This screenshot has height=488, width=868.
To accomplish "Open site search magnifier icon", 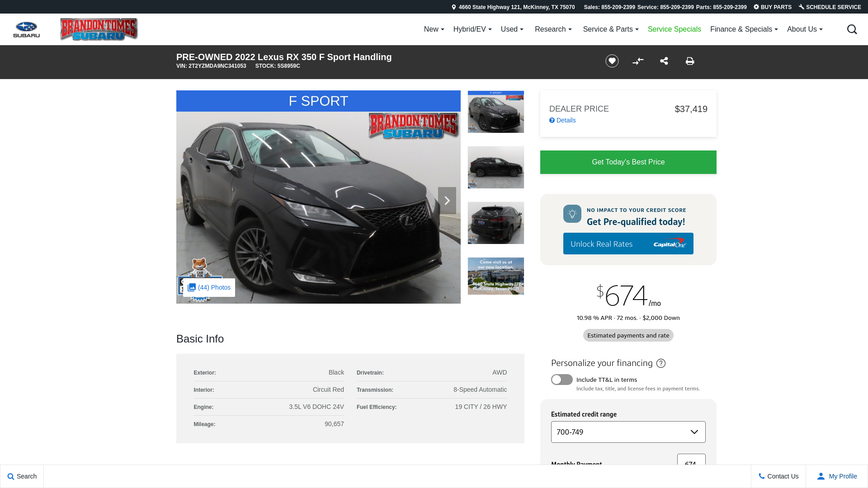I will 852,29.
